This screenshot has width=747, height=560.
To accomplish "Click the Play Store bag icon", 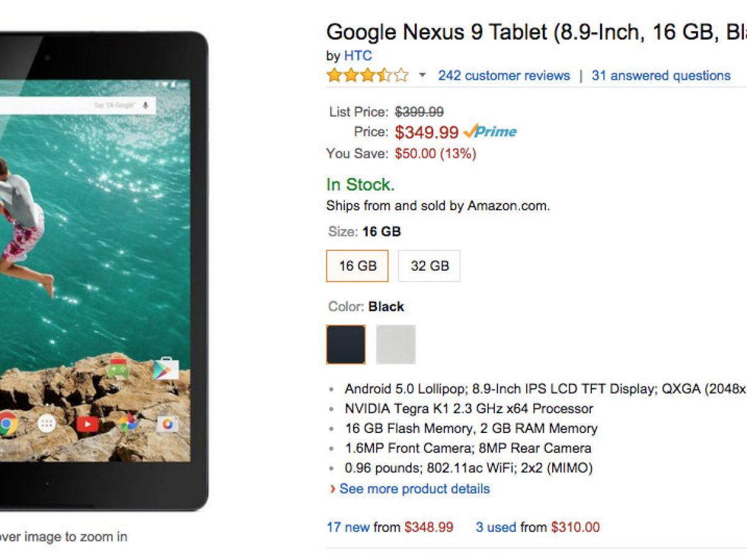I will 166,369.
